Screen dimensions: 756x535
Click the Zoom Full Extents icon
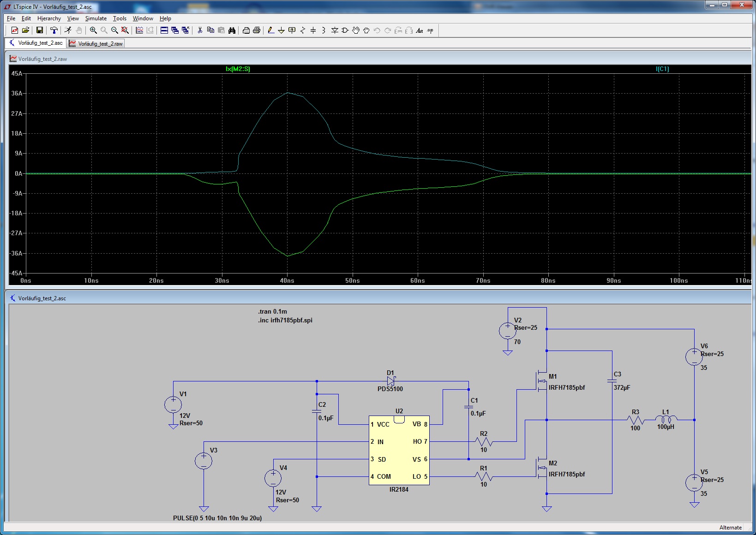click(x=125, y=30)
